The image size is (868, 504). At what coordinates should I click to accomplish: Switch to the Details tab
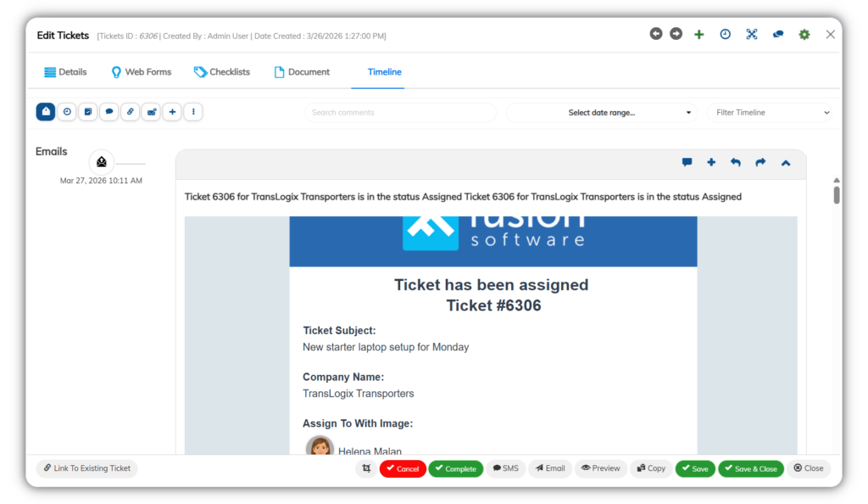(x=65, y=72)
